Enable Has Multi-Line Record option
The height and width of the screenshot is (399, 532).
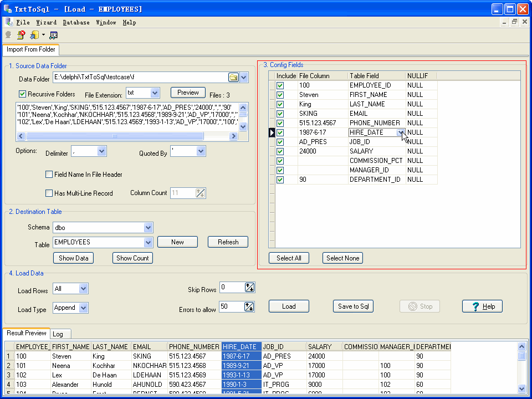click(x=49, y=193)
